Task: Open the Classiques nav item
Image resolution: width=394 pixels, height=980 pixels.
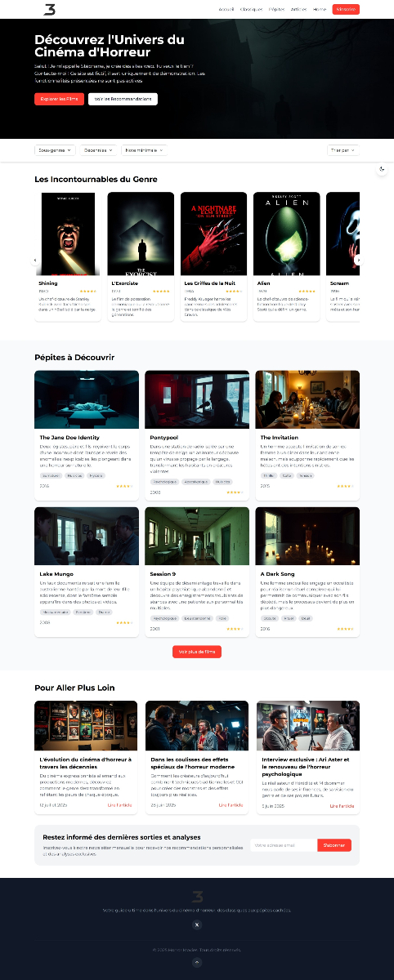Action: (252, 9)
